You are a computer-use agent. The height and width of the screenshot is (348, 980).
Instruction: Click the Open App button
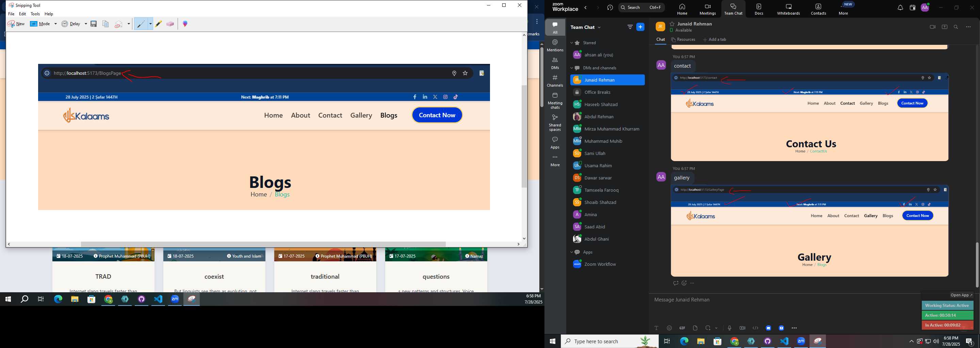[x=961, y=295]
